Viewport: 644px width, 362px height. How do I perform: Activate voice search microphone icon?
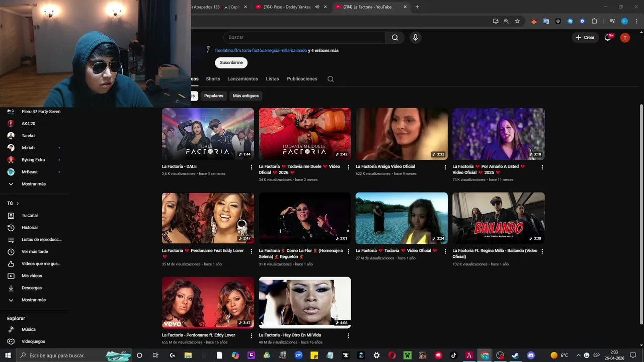tap(415, 37)
